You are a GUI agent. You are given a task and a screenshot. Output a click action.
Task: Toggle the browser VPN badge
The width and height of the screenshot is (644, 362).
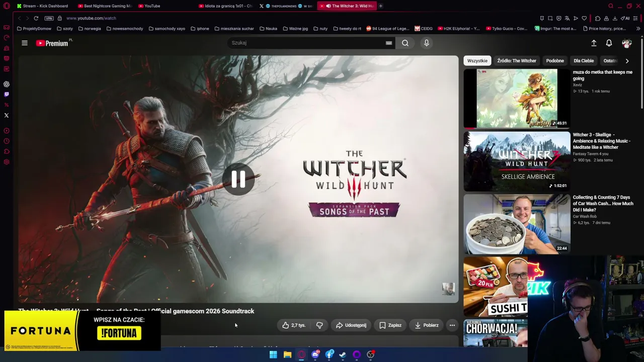click(x=49, y=18)
